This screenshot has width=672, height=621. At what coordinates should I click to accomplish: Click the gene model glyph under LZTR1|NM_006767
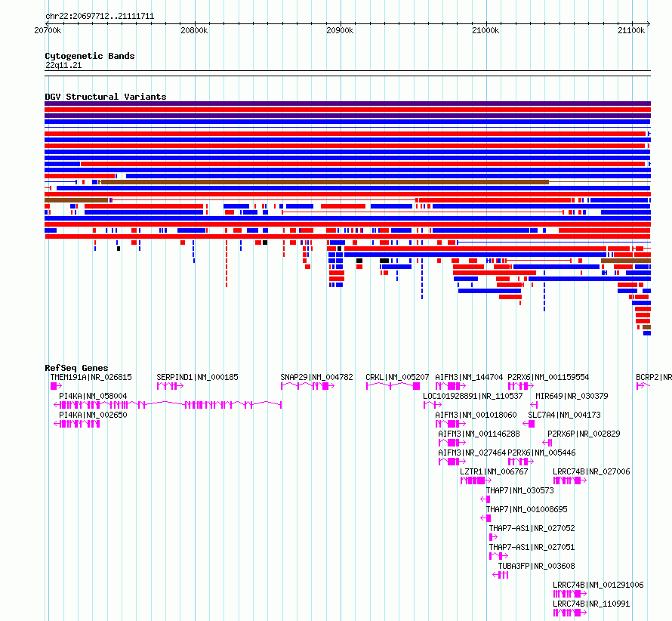(476, 480)
